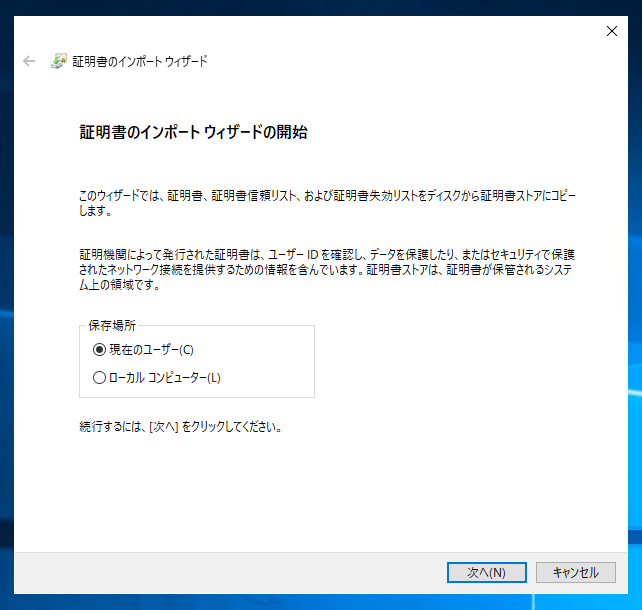Click the paragraph starting このウィザードでは
Screen dimensions: 642x610
pyautogui.click(x=327, y=203)
